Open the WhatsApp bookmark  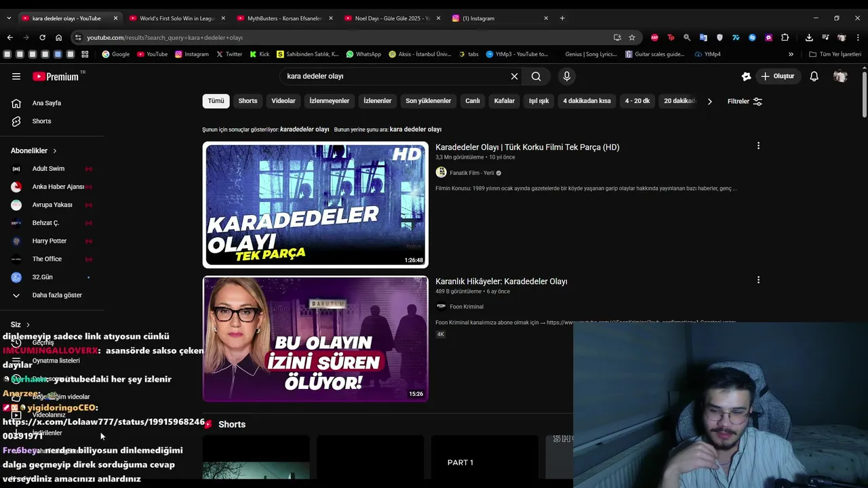pyautogui.click(x=363, y=54)
